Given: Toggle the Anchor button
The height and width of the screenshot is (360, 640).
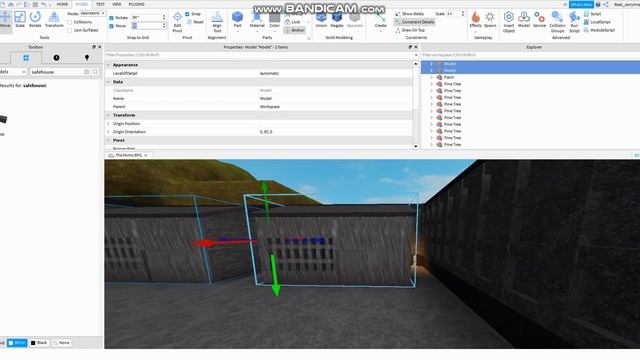Looking at the screenshot, I should [294, 30].
